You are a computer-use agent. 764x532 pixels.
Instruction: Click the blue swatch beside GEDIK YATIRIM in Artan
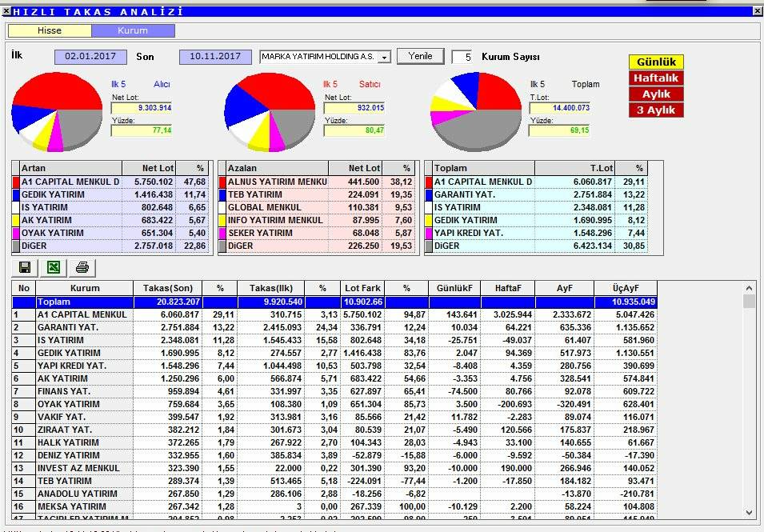(16, 195)
